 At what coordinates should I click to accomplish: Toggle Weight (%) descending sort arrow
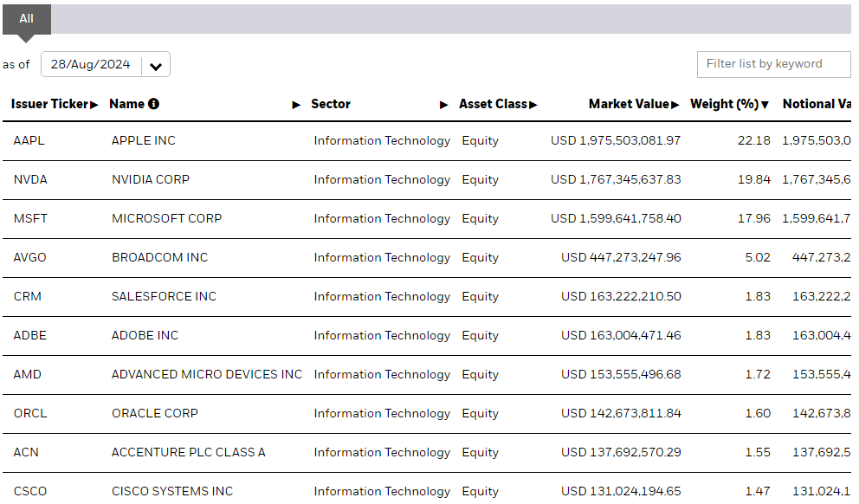[x=765, y=105]
